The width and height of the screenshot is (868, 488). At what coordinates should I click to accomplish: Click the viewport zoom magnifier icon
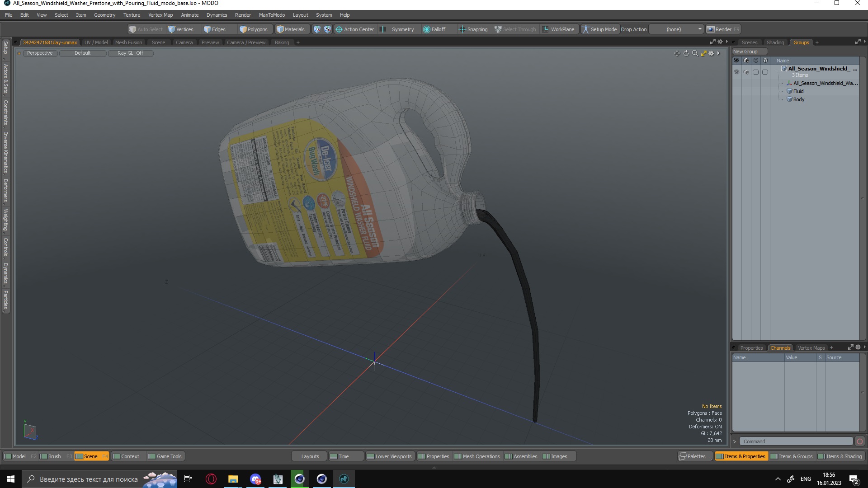click(695, 53)
